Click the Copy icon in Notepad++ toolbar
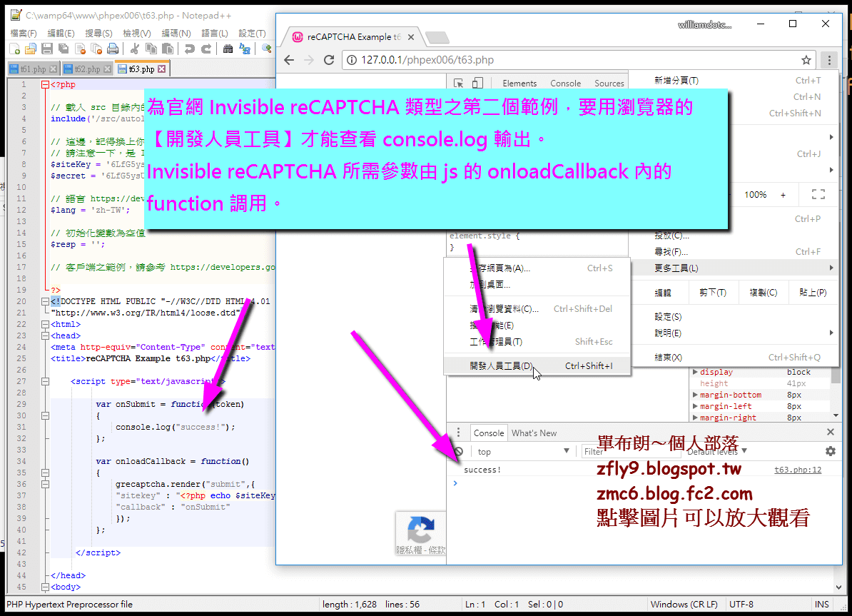The width and height of the screenshot is (852, 616). [151, 49]
